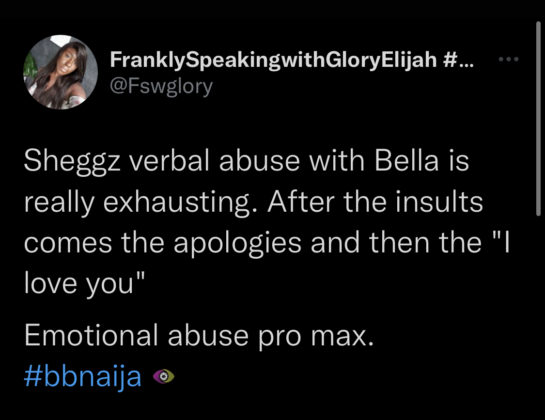Click the empty scrollbar track below the thumb

coord(538,313)
